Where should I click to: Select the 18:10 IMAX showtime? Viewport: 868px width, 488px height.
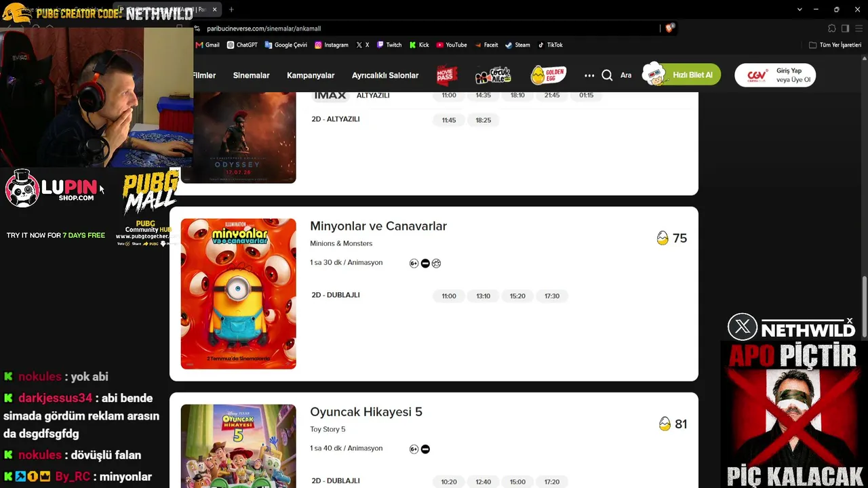(x=517, y=96)
